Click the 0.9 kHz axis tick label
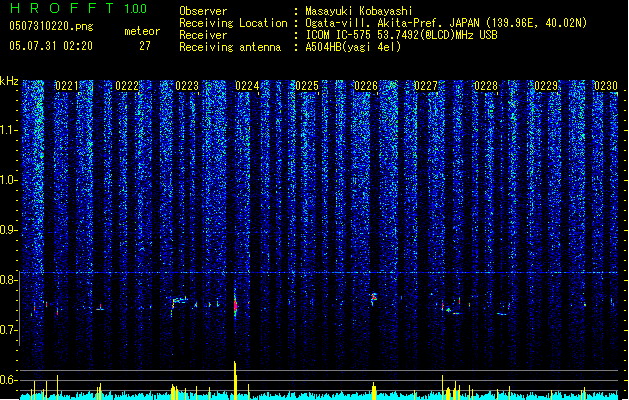This screenshot has width=629, height=400. click(8, 230)
